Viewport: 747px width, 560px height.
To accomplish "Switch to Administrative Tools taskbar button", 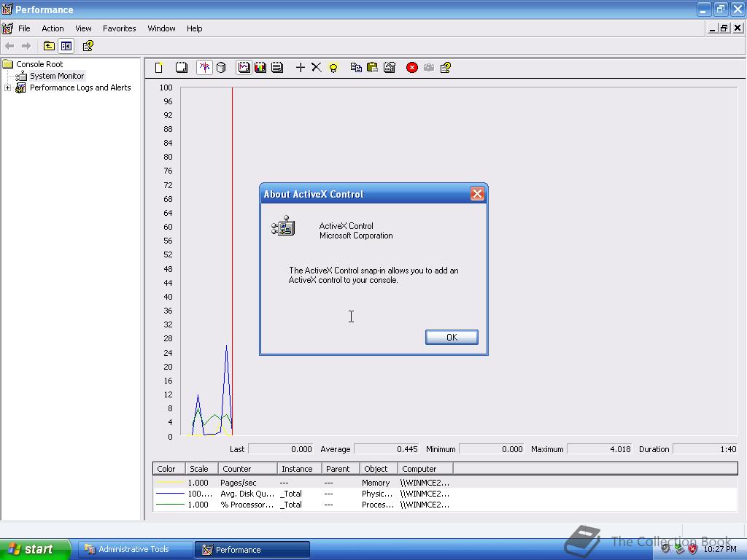I will point(135,550).
